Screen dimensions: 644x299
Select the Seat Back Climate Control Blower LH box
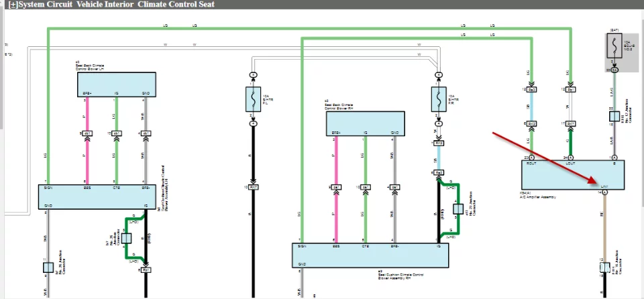117,82
